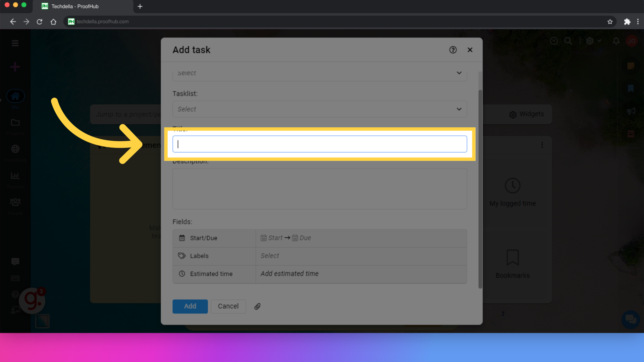Open the Add task help icon
The width and height of the screenshot is (644, 362).
coord(453,50)
